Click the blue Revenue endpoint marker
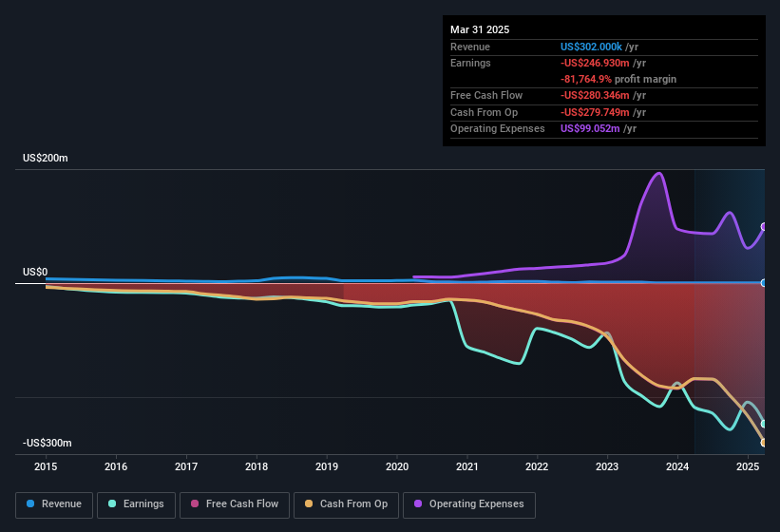 [x=764, y=283]
